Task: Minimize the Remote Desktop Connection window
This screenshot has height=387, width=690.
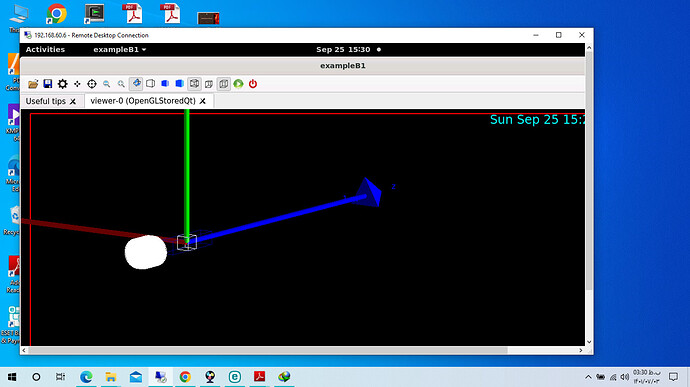Action: 536,35
